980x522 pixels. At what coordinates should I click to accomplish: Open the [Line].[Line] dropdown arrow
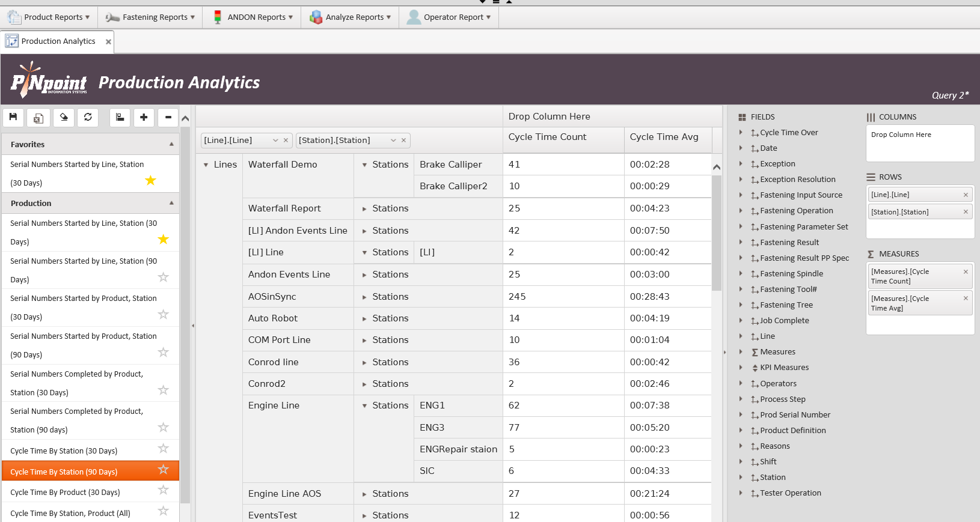pyautogui.click(x=275, y=141)
